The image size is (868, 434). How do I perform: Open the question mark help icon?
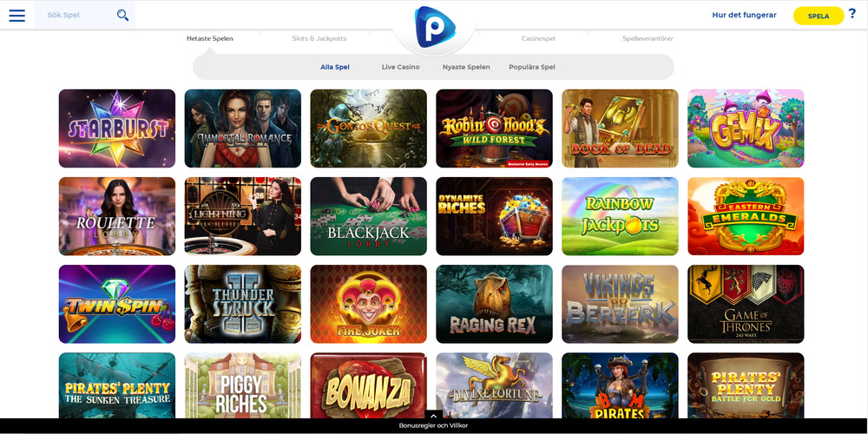coord(852,14)
